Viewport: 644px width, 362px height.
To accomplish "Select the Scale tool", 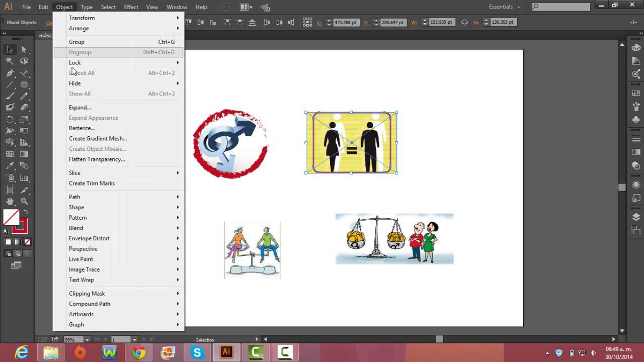I will point(24,120).
